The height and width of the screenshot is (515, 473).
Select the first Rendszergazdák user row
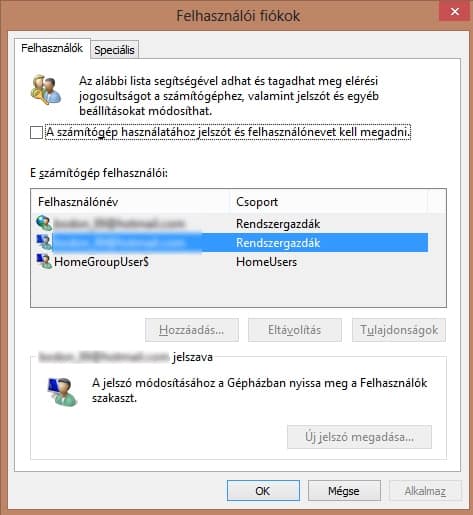click(x=230, y=223)
